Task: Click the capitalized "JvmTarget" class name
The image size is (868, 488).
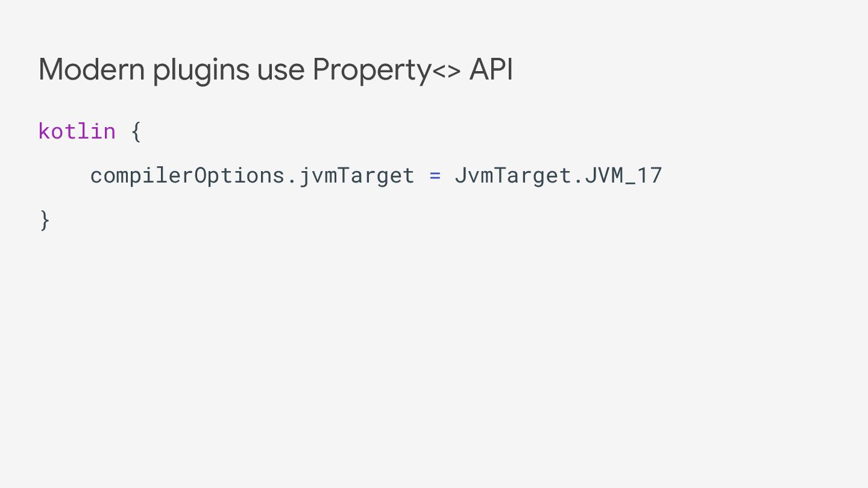Action: pyautogui.click(x=513, y=175)
